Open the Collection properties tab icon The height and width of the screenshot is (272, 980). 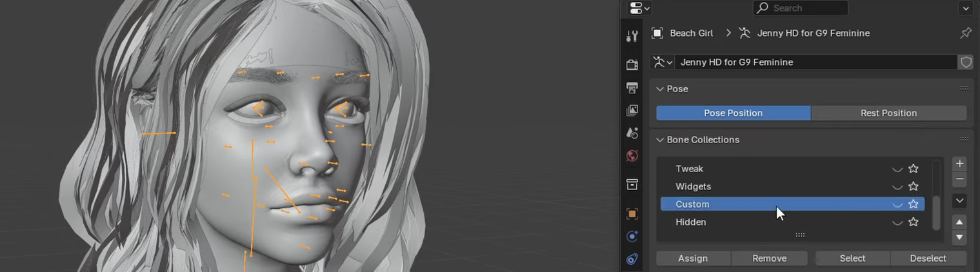point(632,184)
